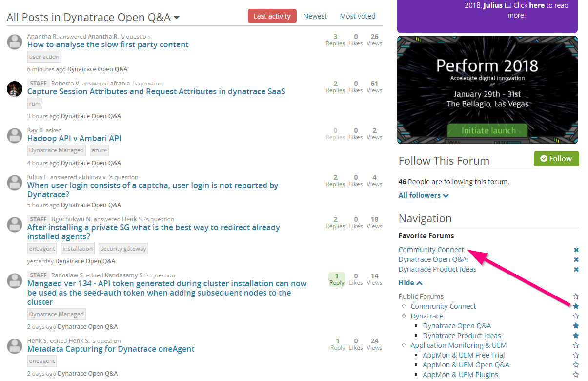The image size is (588, 381).
Task: Open All Posts in Dynatrace Open Q&A dropdown
Action: 93,17
